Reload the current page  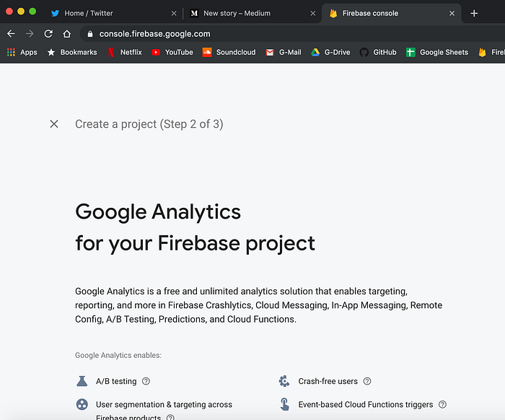click(48, 33)
